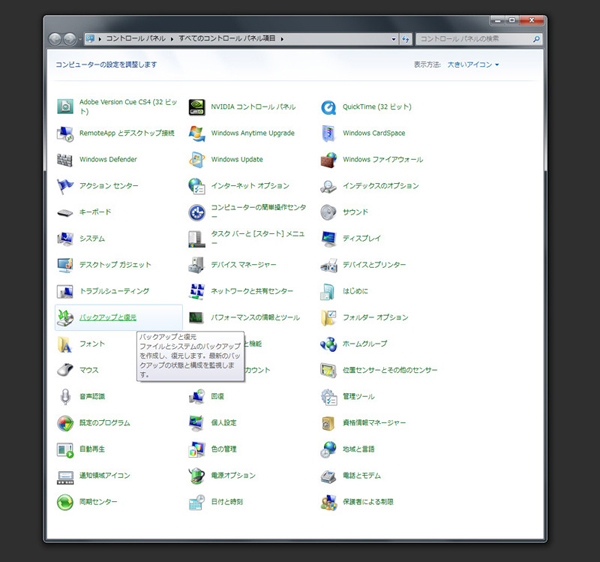Open the デスクトップ ガジェット icon

tap(65, 265)
